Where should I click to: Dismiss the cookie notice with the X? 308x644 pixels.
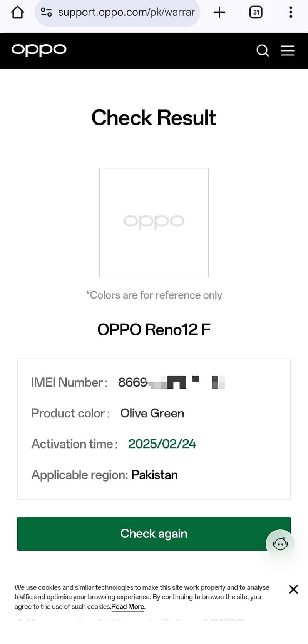tap(293, 589)
